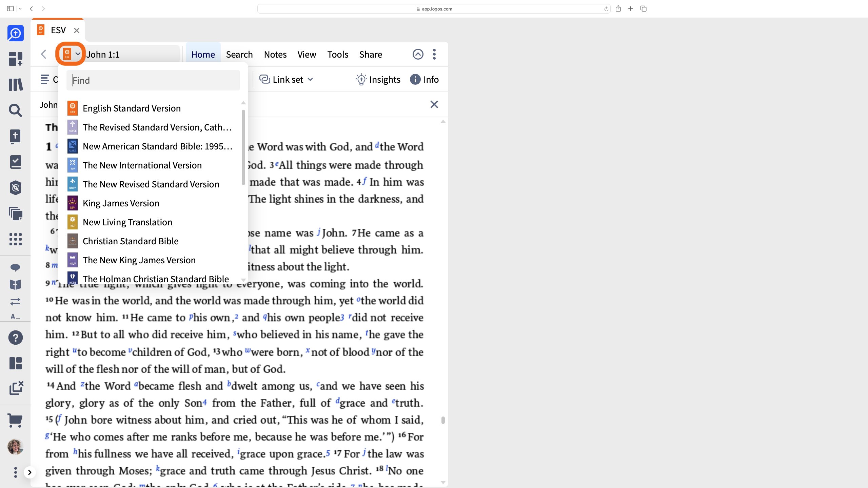
Task: Click the swap arrows icon in sidebar
Action: [15, 301]
